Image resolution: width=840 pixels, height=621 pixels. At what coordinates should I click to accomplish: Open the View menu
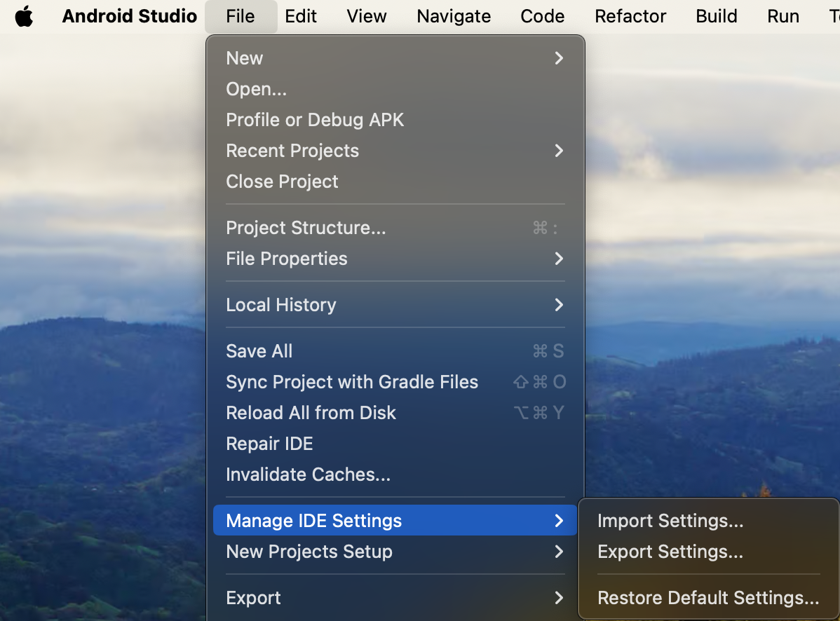(x=367, y=16)
